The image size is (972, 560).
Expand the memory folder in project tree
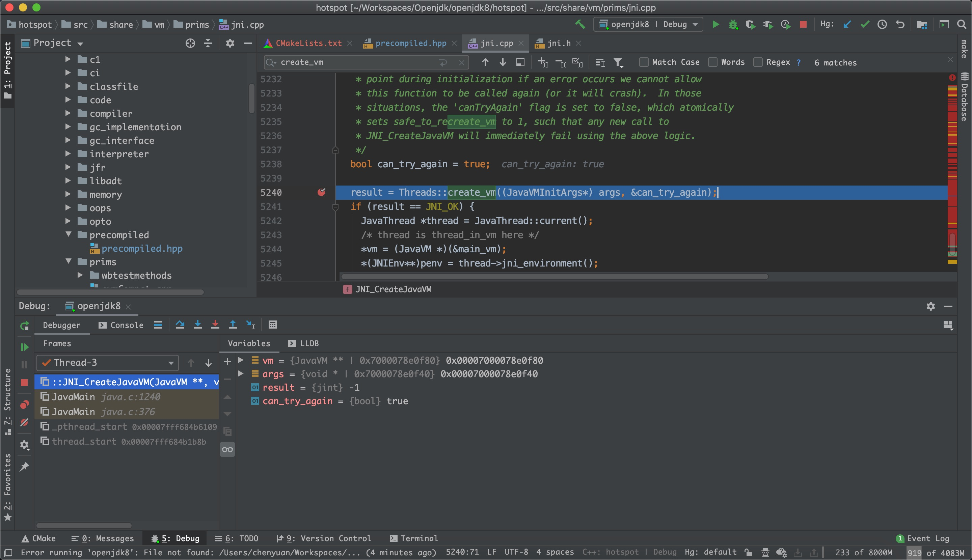coord(68,194)
